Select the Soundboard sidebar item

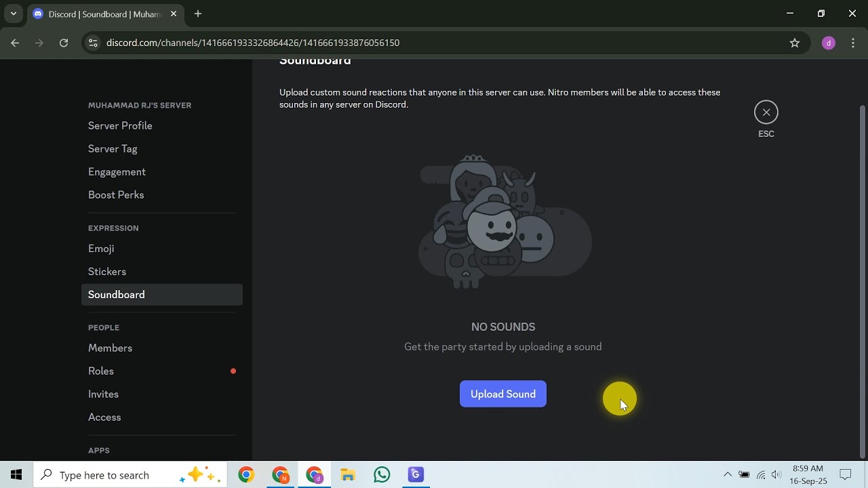[162, 295]
